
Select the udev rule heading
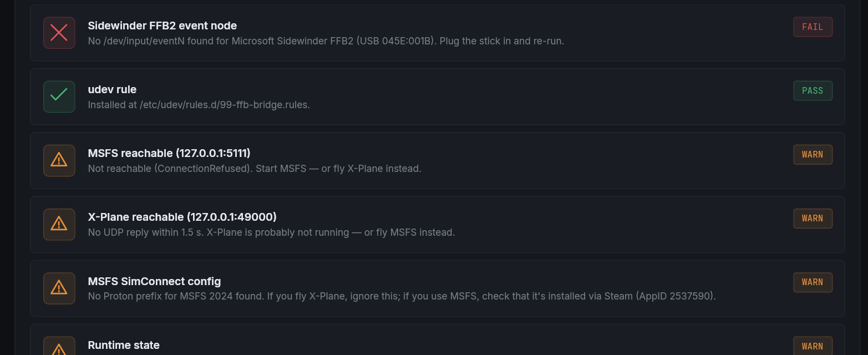112,89
